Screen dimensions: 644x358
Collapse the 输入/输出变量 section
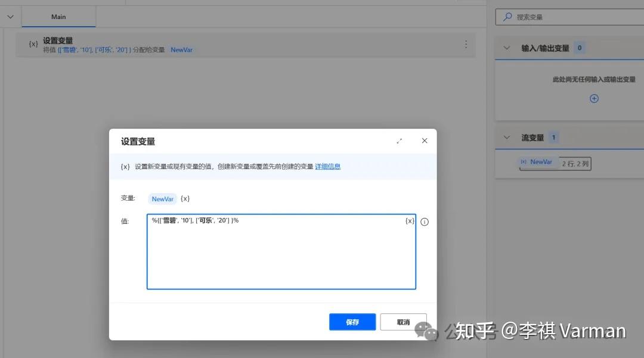pos(506,46)
